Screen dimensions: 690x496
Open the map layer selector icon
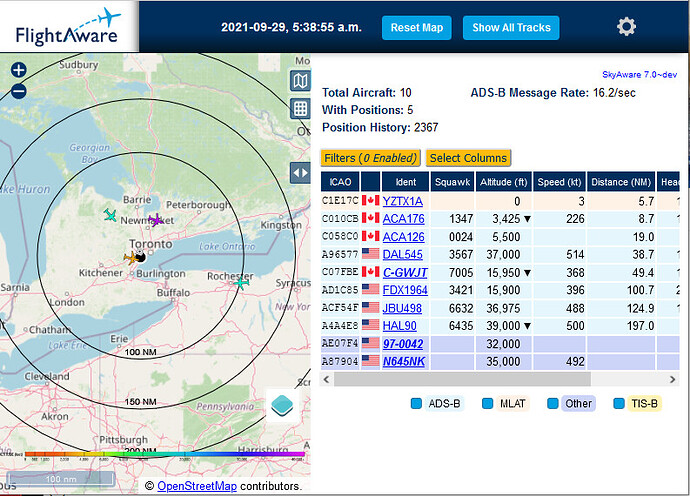300,81
